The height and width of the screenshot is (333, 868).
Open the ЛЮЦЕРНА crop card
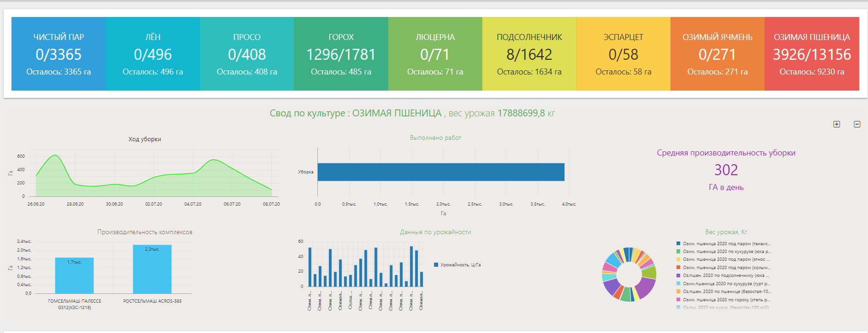(435, 54)
